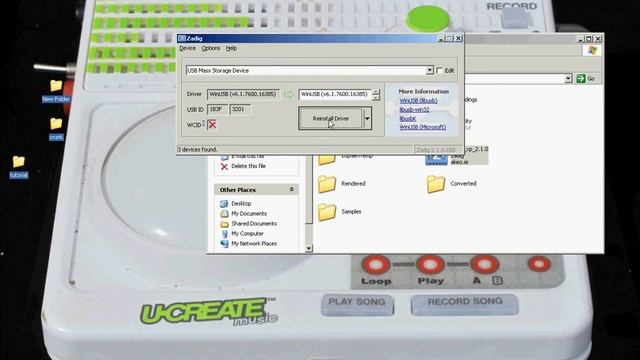Select the zadig executable file icon in Explorer
640x360 pixels.
pyautogui.click(x=436, y=158)
